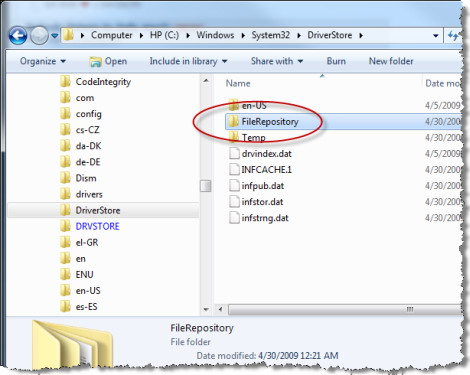Expand chevron after Windows in address bar
470x375 pixels.
click(243, 35)
